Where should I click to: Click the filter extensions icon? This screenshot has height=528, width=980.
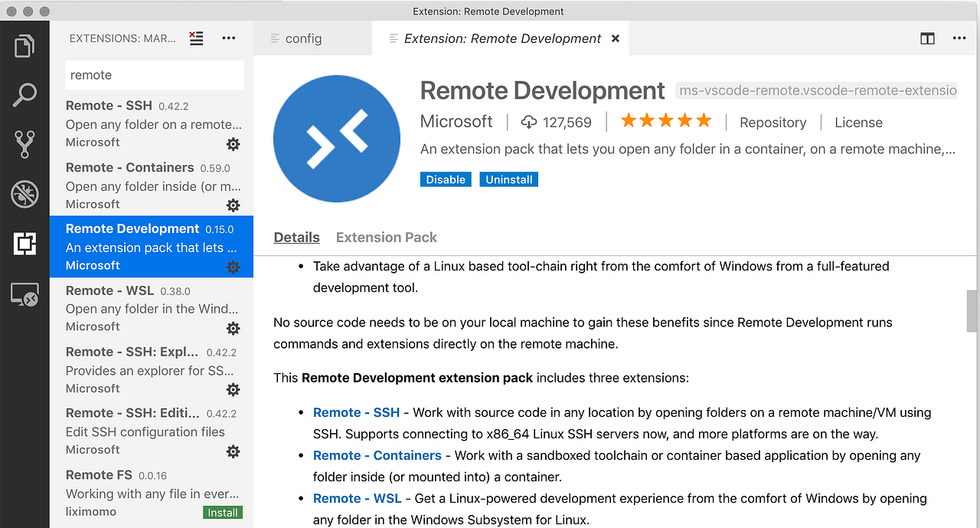coord(196,38)
